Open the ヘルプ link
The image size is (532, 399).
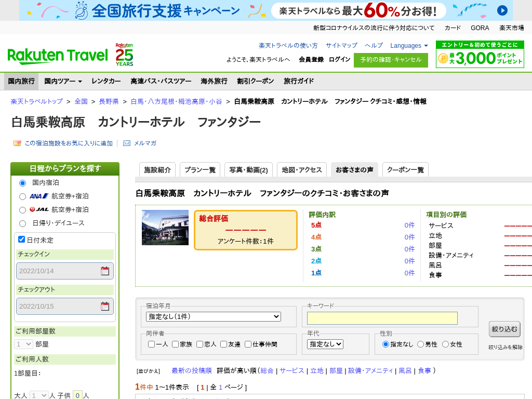(374, 46)
